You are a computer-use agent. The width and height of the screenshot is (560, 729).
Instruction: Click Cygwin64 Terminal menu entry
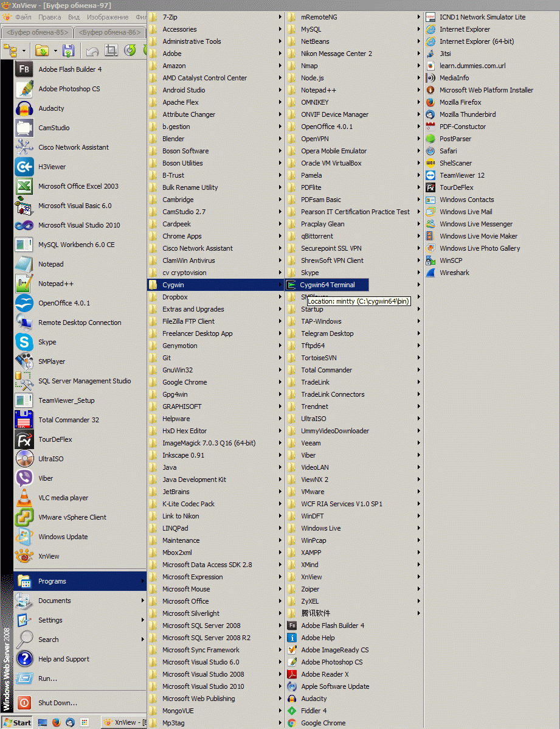coord(327,285)
